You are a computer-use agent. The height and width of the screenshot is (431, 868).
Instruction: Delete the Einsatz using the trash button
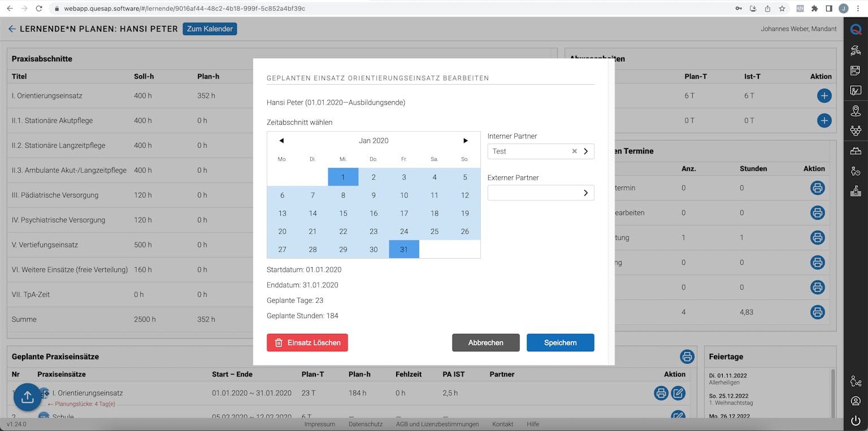tap(307, 342)
